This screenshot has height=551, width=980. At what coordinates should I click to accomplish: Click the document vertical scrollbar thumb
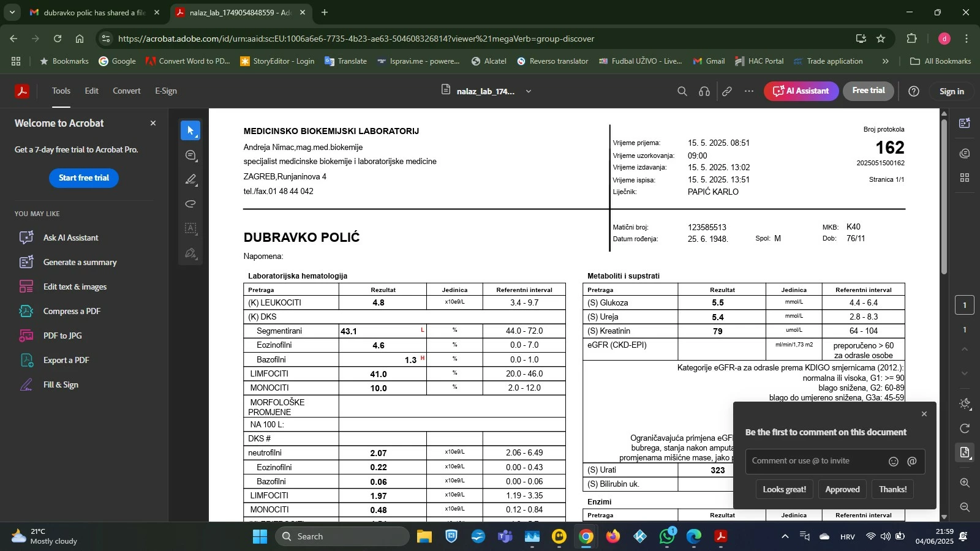(x=944, y=196)
